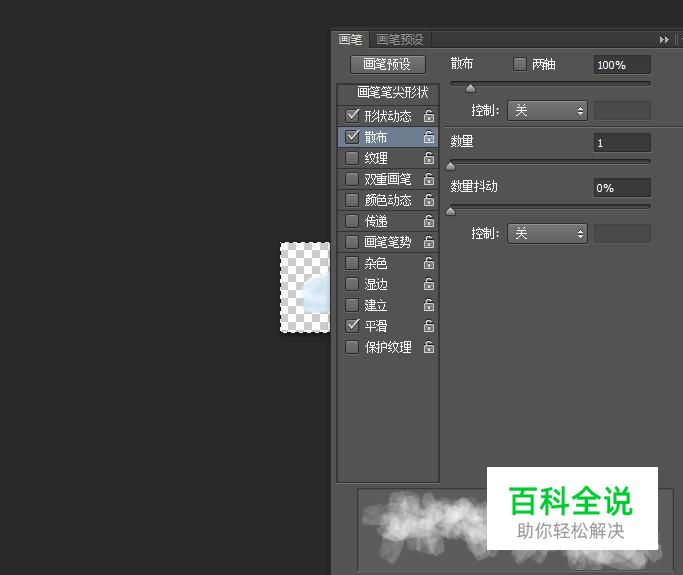Switch to the 画笔预设 tab
Viewport: 683px width, 575px height.
pyautogui.click(x=400, y=40)
